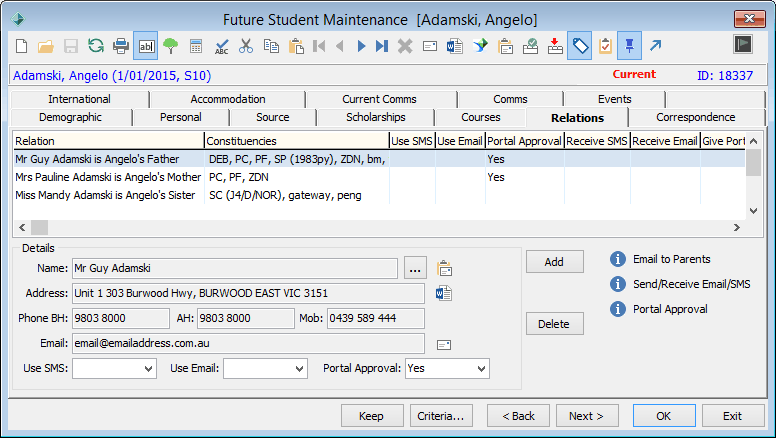Screen dimensions: 776x438
Task: Open the Scholarships tab
Action: coord(376,117)
